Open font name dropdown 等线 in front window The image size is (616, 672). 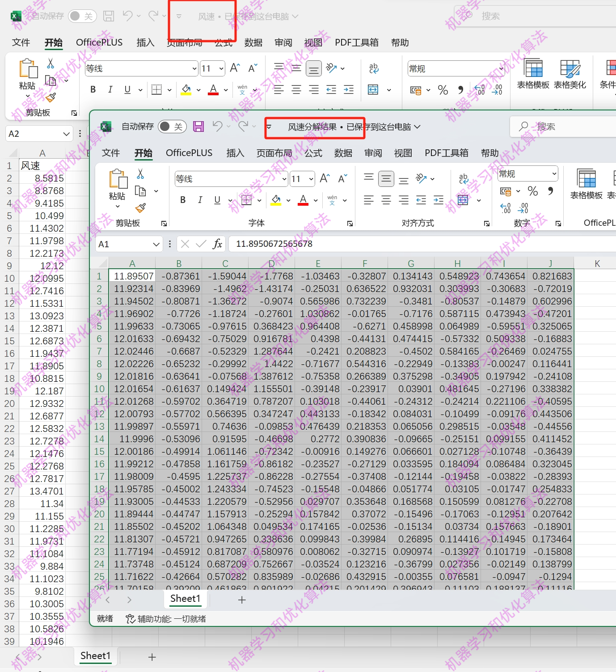pyautogui.click(x=284, y=179)
